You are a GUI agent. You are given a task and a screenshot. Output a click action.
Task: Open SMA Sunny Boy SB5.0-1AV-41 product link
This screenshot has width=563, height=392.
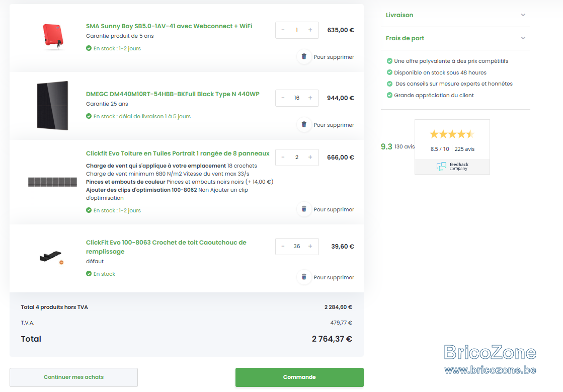169,26
